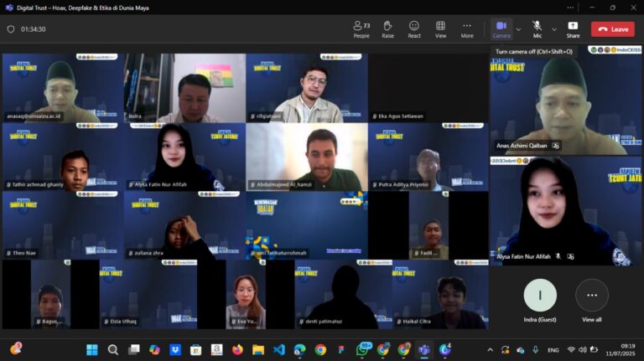Click the shield icon beside meeting timer
The image size is (644, 361).
pyautogui.click(x=11, y=28)
